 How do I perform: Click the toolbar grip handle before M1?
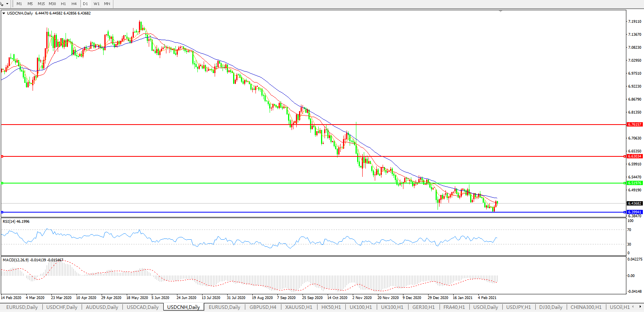tap(13, 4)
